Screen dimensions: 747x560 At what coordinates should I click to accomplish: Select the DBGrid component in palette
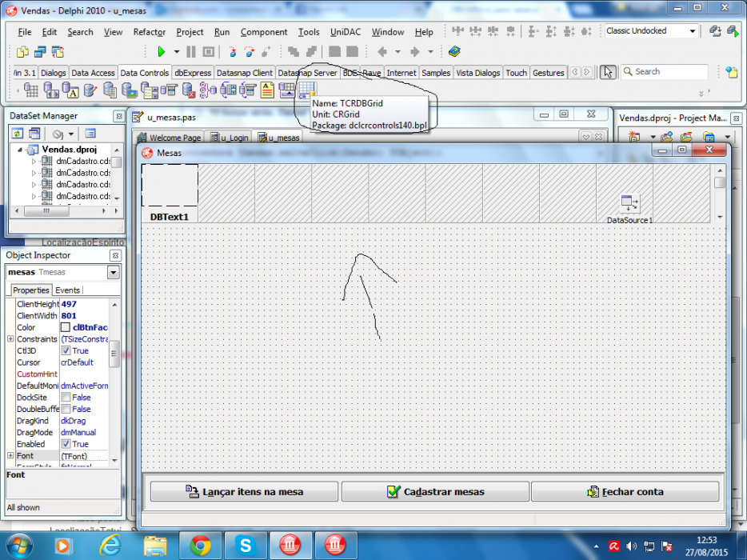(31, 90)
